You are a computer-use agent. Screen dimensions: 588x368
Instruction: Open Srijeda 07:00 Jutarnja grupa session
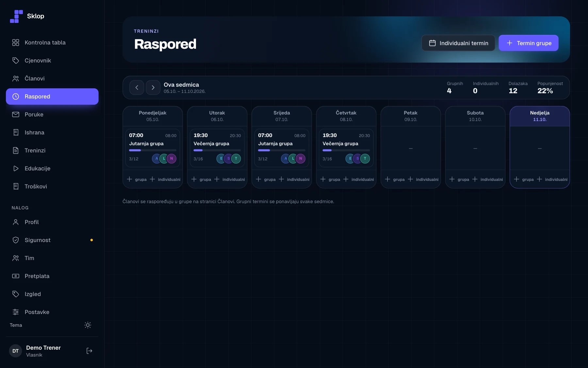pyautogui.click(x=282, y=148)
